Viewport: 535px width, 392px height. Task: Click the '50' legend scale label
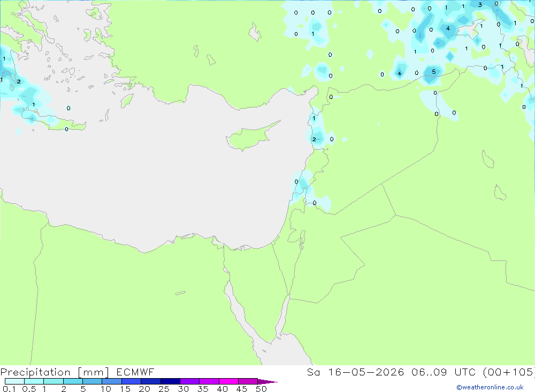pos(262,389)
